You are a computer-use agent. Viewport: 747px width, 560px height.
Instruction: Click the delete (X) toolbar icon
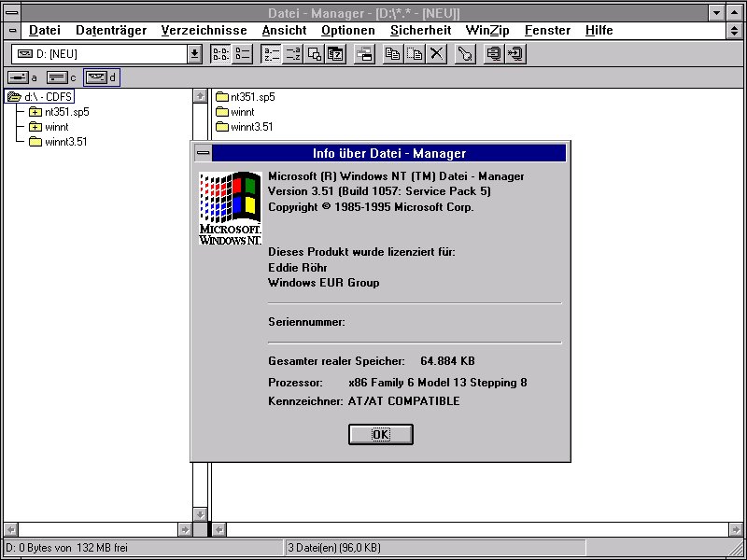(x=436, y=54)
